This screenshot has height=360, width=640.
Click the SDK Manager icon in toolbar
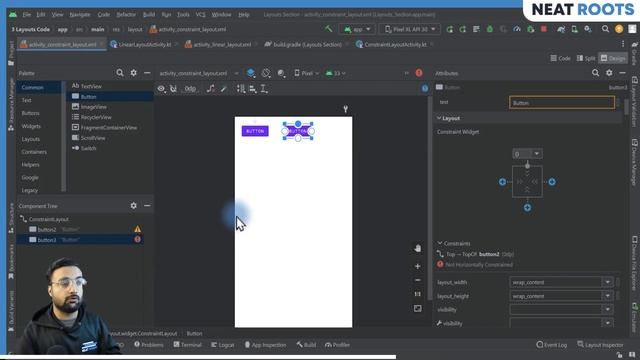[588, 29]
